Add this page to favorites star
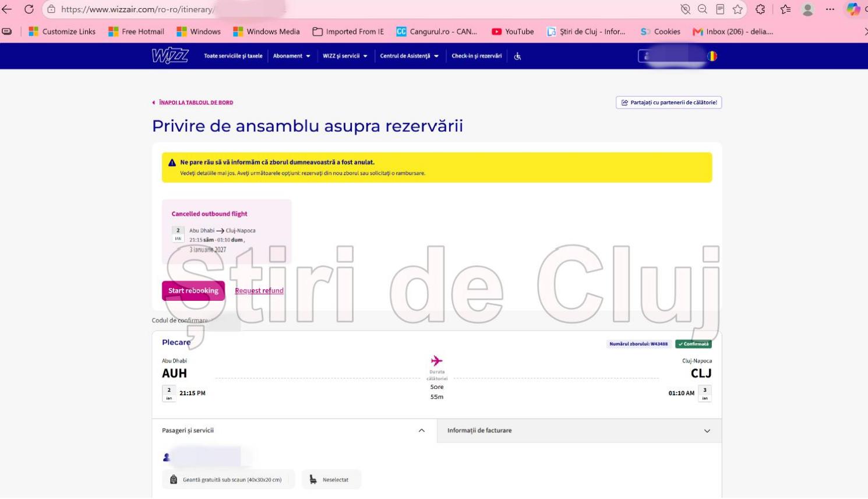Viewport: 868px width, 499px height. coord(738,9)
